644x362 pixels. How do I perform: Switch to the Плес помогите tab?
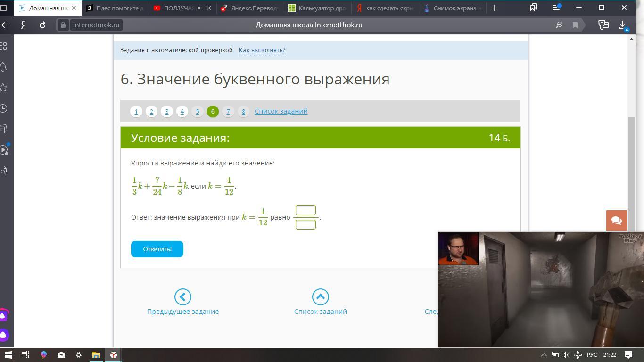tap(116, 8)
